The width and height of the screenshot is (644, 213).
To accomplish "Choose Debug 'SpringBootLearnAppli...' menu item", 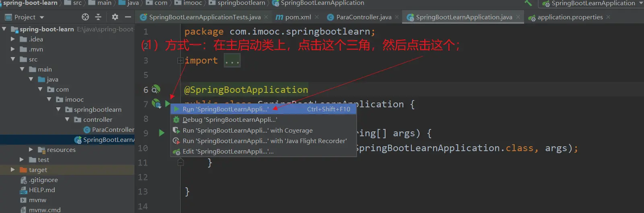I will coord(264,120).
